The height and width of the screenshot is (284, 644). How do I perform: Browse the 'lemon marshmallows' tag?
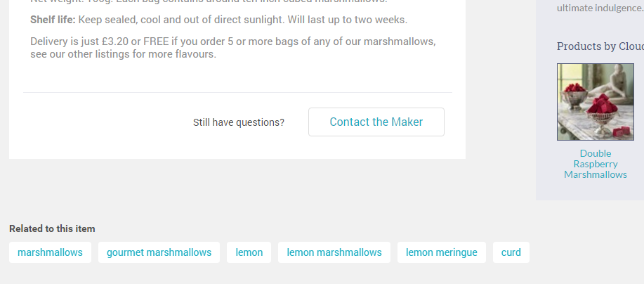[x=334, y=252]
